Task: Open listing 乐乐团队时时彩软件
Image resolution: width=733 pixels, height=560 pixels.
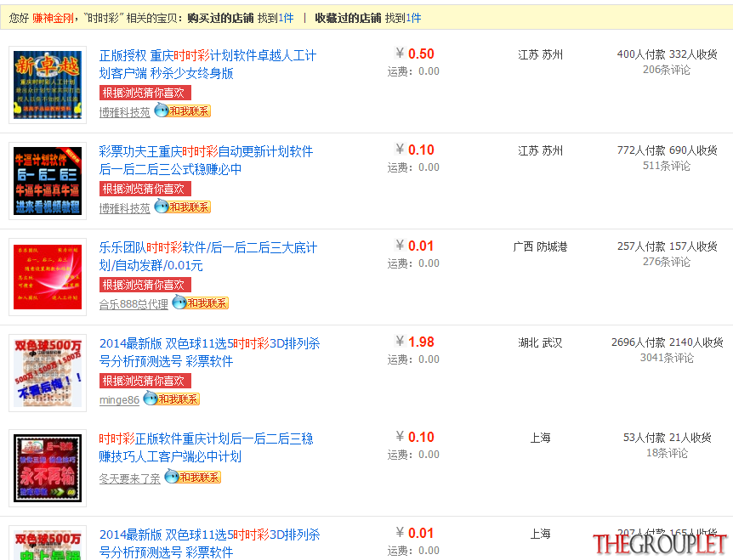Action: [x=208, y=257]
